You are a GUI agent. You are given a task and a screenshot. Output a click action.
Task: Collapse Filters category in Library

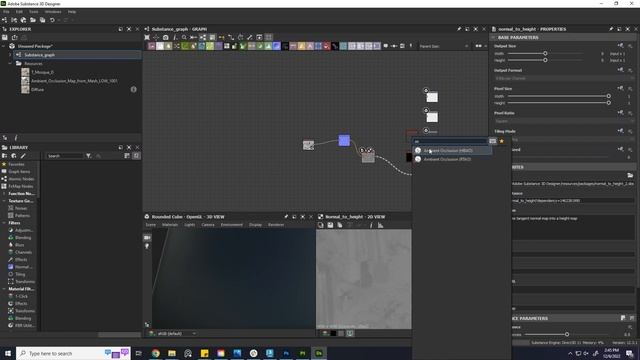[x=4, y=223]
